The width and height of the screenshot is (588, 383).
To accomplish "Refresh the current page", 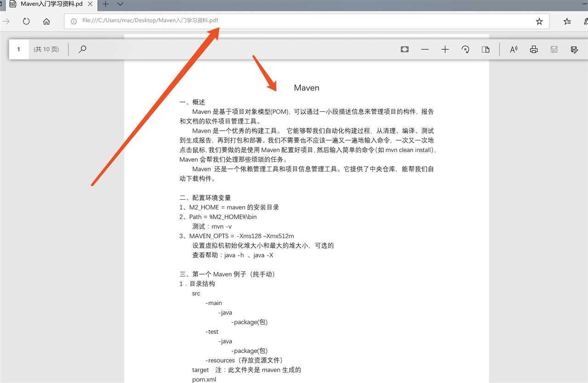I will tap(26, 21).
